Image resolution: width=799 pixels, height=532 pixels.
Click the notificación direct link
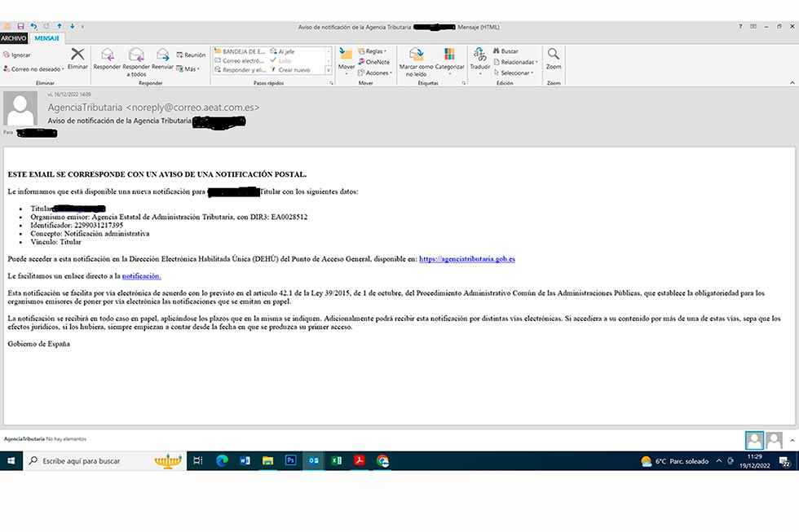click(141, 276)
